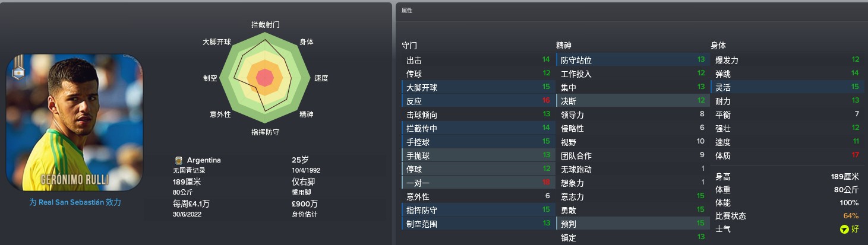Select the 一对一 attribute row
Image resolution: width=868 pixels, height=245 pixels.
pos(478,183)
